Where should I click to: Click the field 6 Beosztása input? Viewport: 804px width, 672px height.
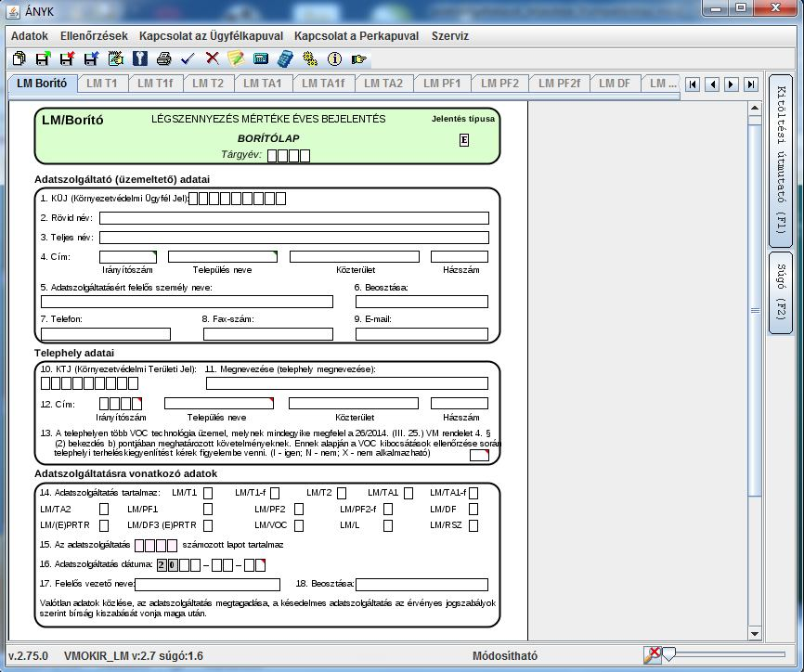[421, 302]
